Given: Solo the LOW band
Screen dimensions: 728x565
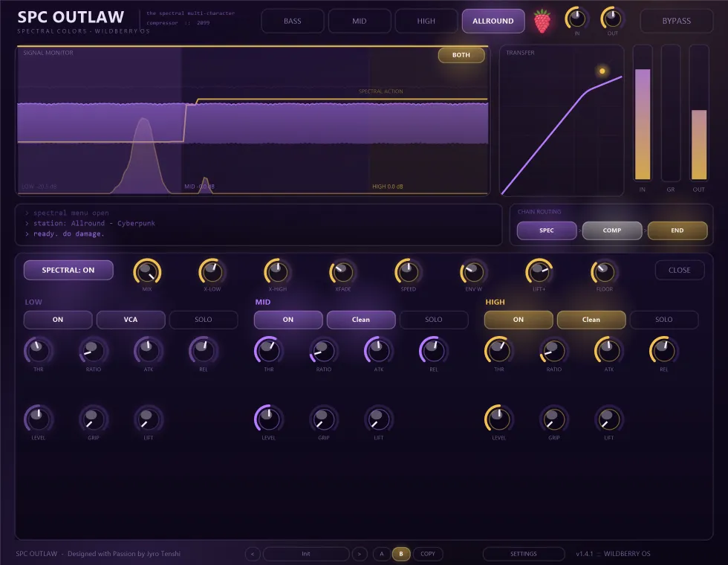Looking at the screenshot, I should coord(204,320).
